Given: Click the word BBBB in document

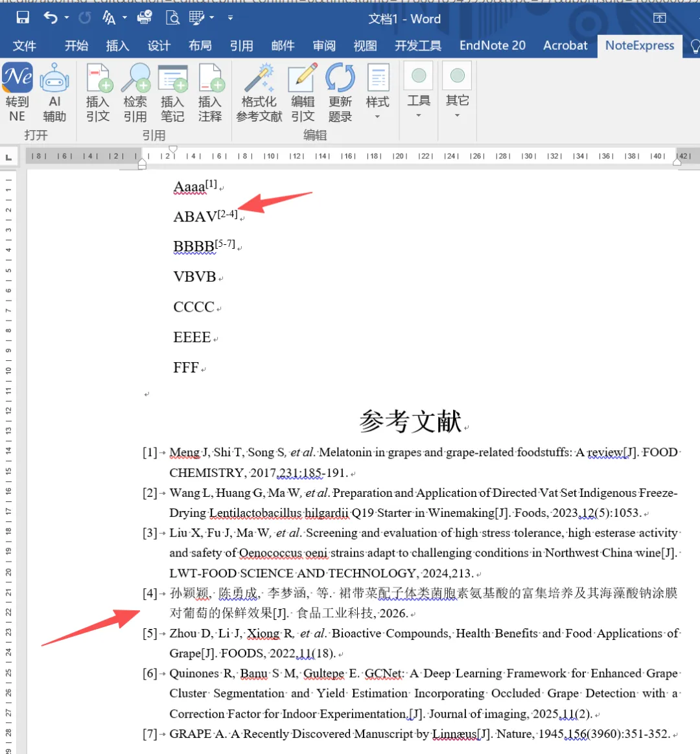Looking at the screenshot, I should pos(194,247).
